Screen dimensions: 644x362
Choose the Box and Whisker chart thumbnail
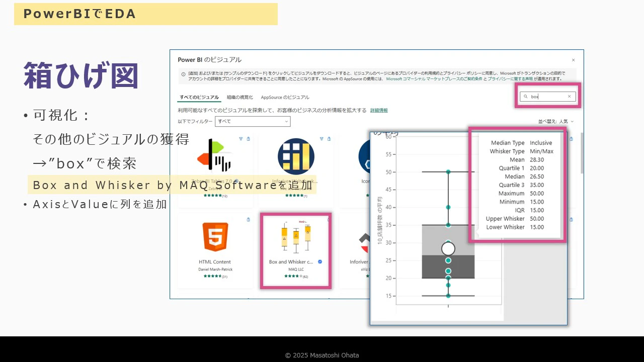point(296,236)
